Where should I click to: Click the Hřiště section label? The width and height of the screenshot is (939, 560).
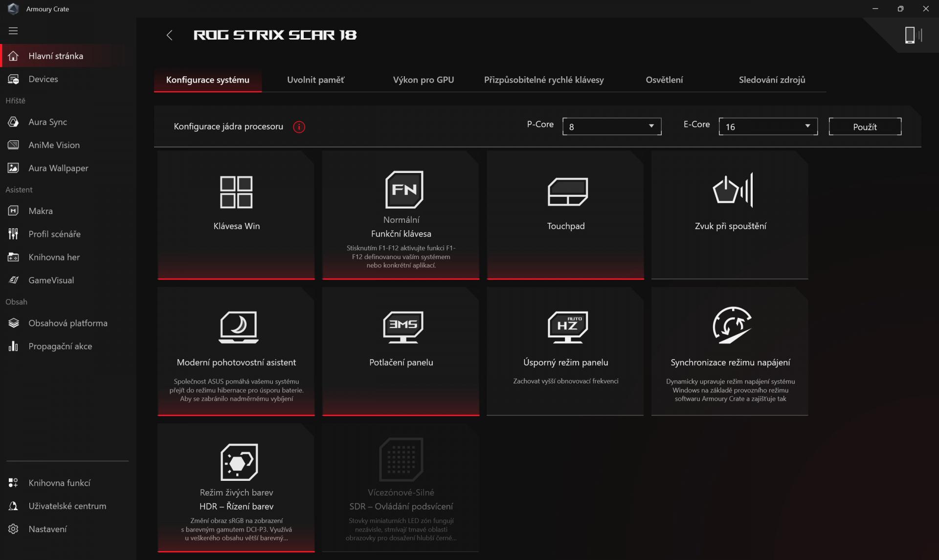coord(16,101)
